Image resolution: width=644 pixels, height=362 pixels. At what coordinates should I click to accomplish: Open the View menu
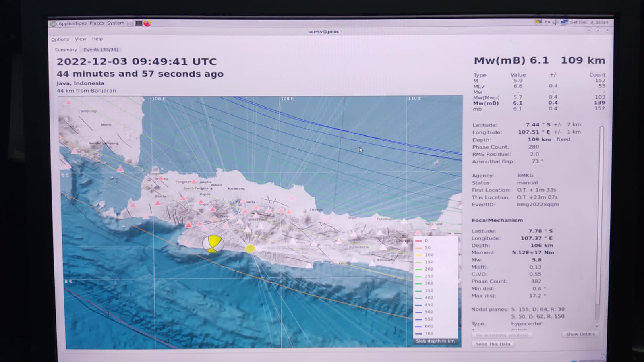click(80, 39)
